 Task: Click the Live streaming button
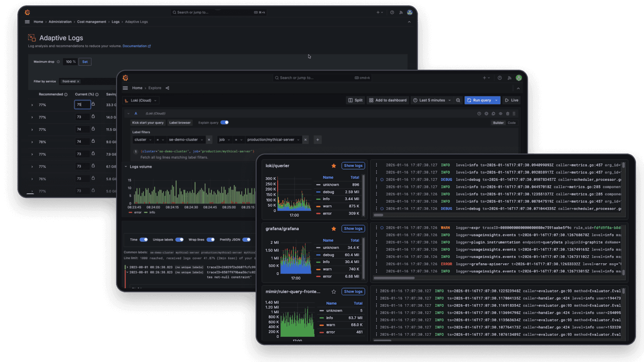click(512, 100)
